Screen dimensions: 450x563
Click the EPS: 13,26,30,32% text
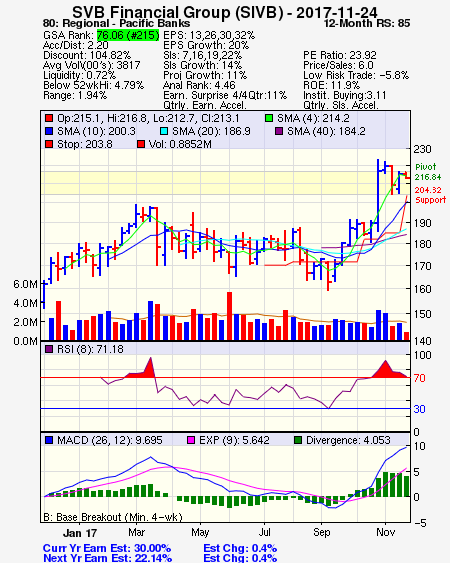pos(209,35)
